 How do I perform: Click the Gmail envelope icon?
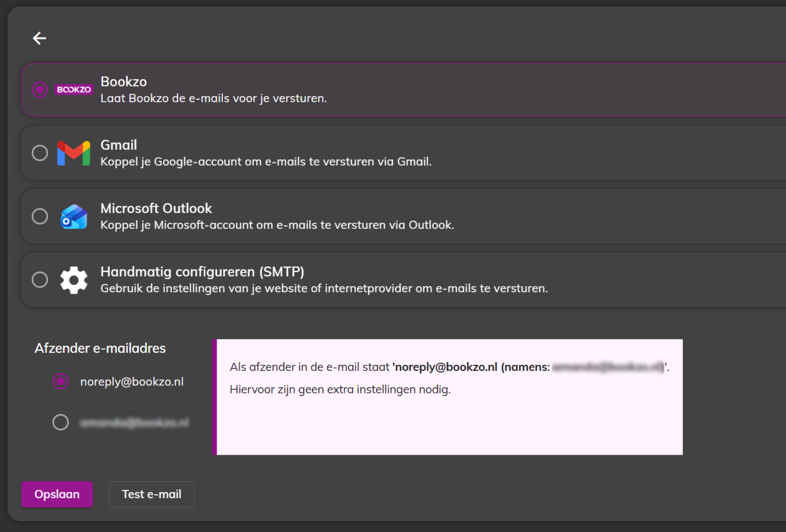click(74, 153)
